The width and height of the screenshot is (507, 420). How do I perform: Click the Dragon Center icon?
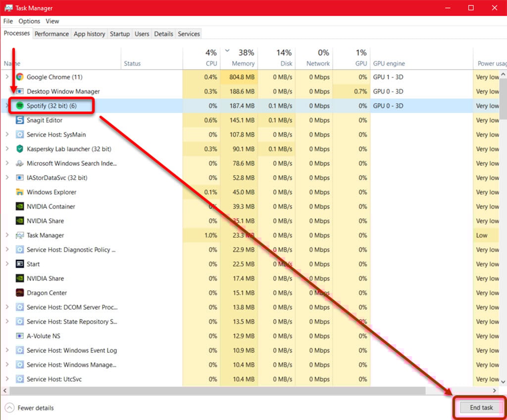[20, 293]
